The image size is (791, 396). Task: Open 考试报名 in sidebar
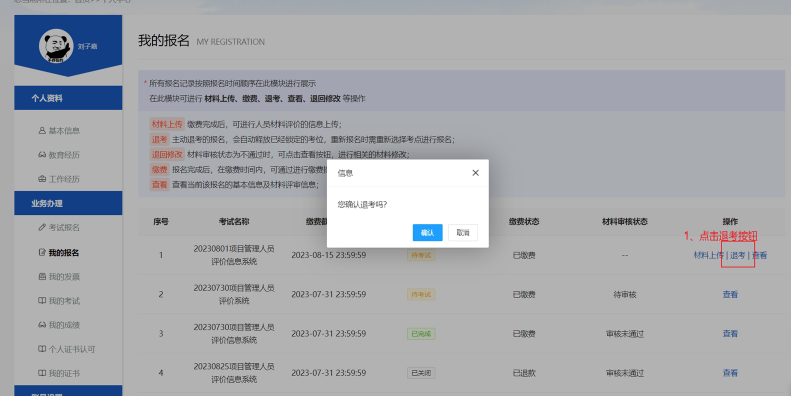(x=64, y=228)
